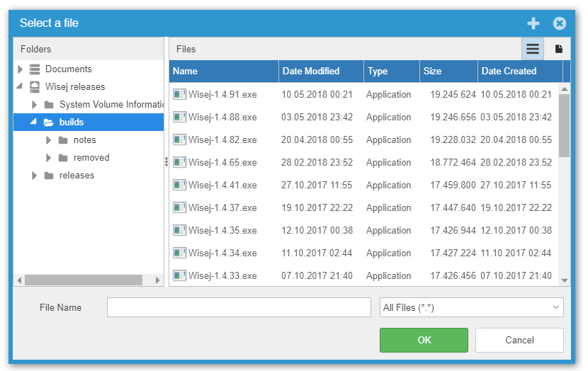
Task: Confirm selection with the OK button
Action: pyautogui.click(x=424, y=340)
